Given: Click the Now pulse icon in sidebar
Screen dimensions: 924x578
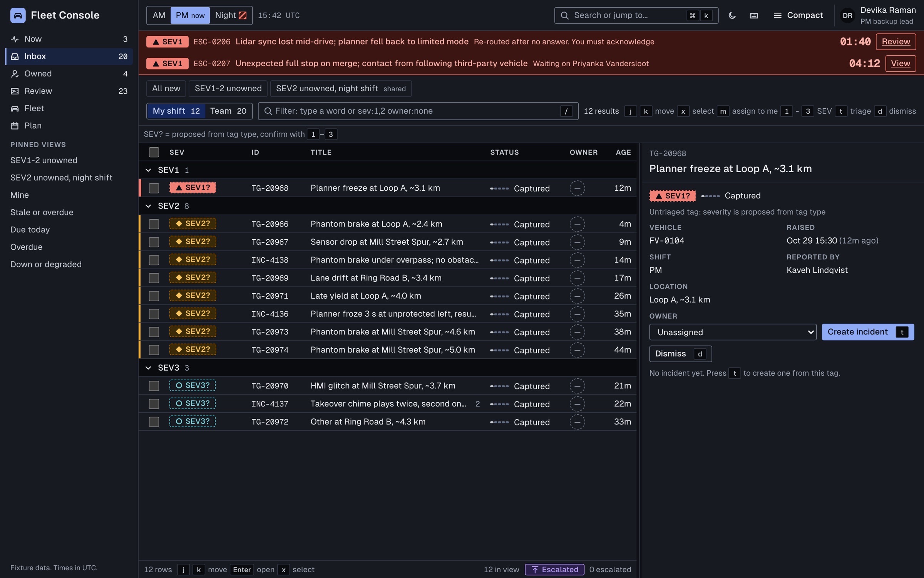Looking at the screenshot, I should [x=15, y=39].
